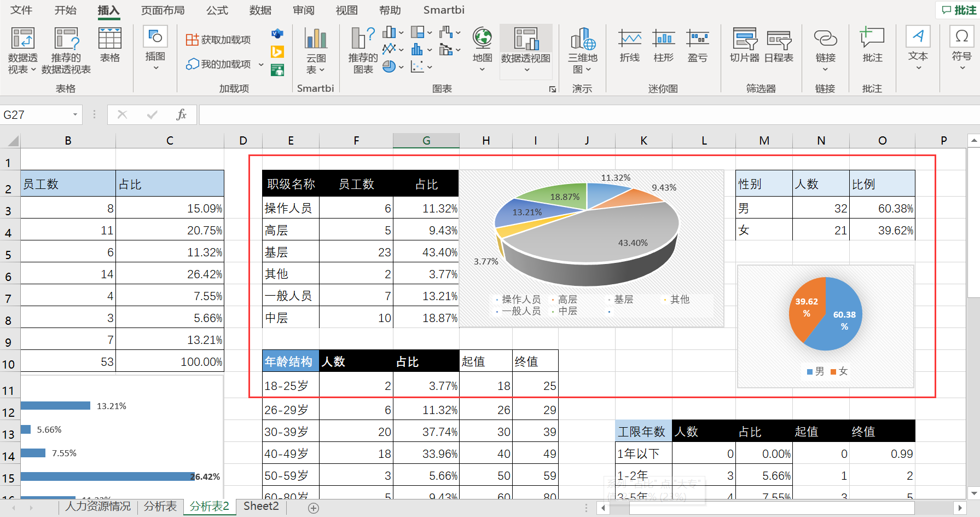This screenshot has width=980, height=517.
Task: Open the People Graph add-in
Action: (277, 70)
